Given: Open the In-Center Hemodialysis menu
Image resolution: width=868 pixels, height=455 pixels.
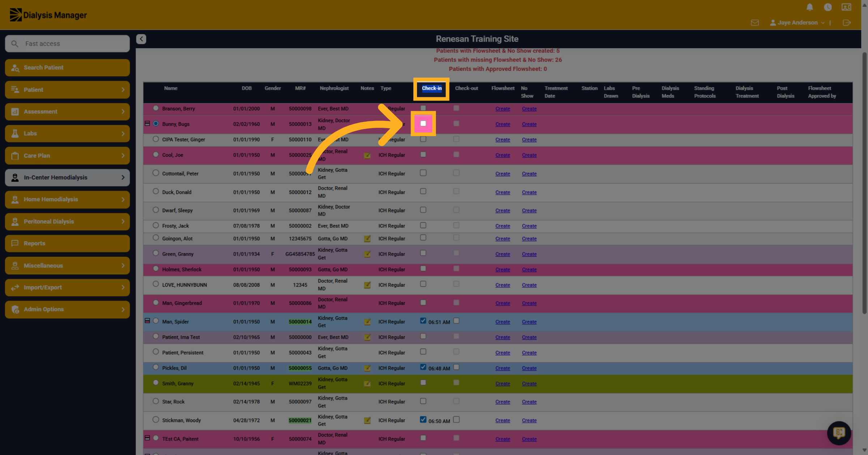Looking at the screenshot, I should point(67,178).
